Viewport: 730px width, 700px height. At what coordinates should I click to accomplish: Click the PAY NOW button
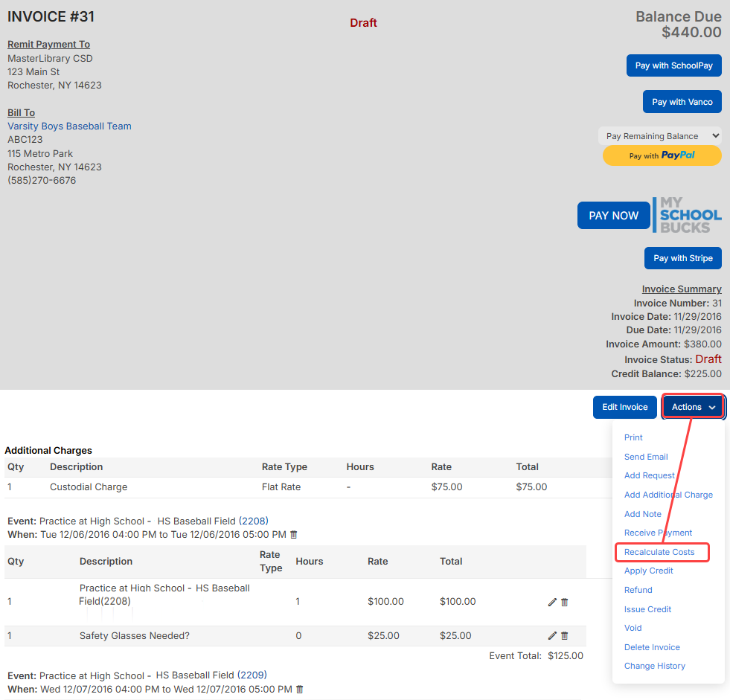[x=614, y=216]
